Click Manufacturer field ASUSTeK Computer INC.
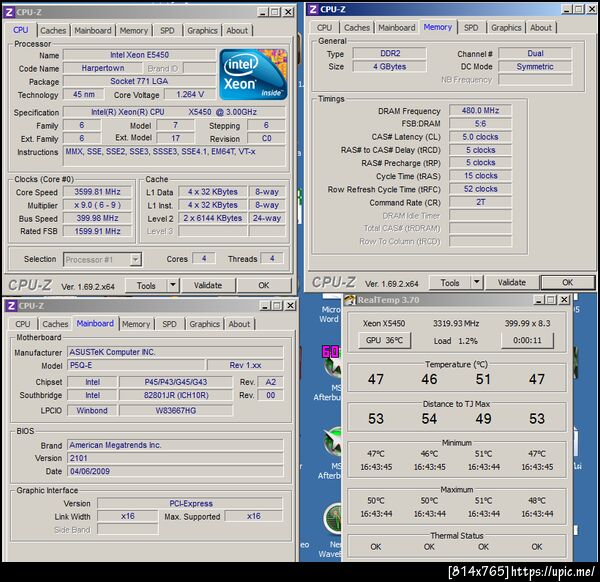Image resolution: width=600 pixels, height=582 pixels. click(175, 352)
